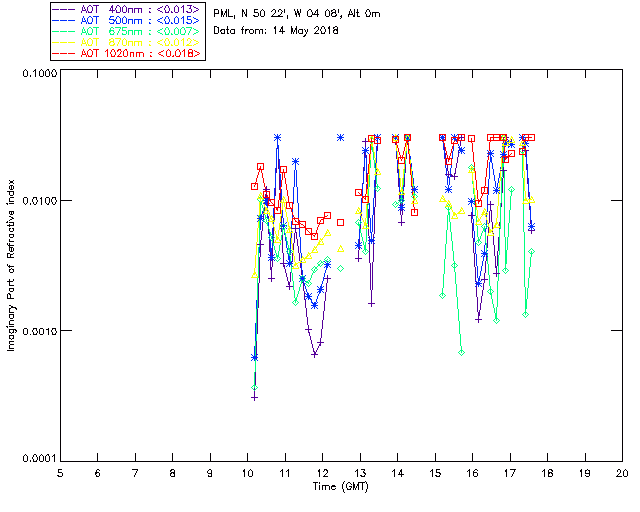Click the x-axis label 10
Image resolution: width=640 pixels, height=512 pixels.
247,473
